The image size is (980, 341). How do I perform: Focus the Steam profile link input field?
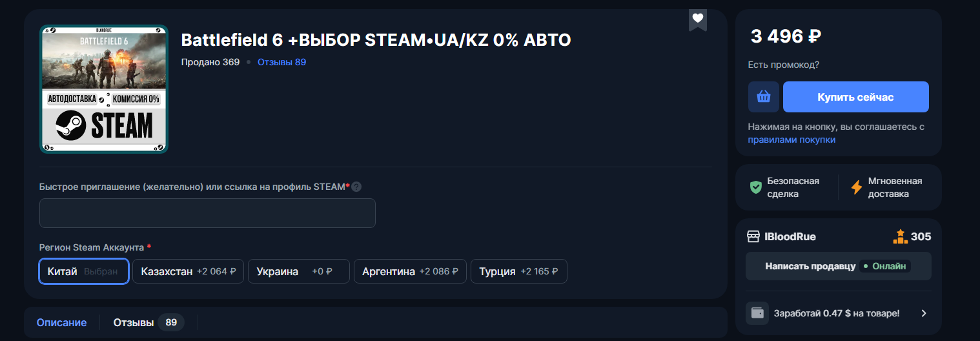click(207, 213)
